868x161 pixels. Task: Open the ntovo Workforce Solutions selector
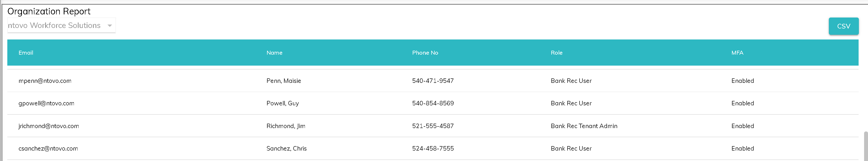(54, 26)
